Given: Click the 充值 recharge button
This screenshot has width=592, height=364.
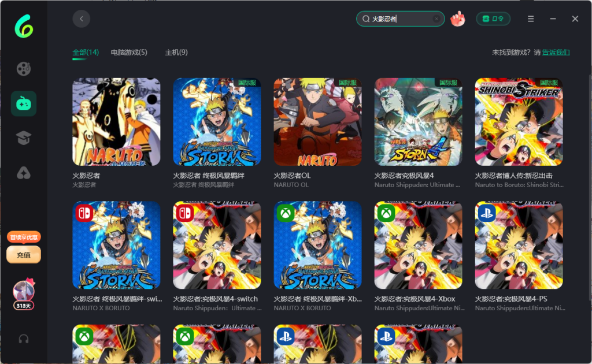Looking at the screenshot, I should (x=23, y=255).
